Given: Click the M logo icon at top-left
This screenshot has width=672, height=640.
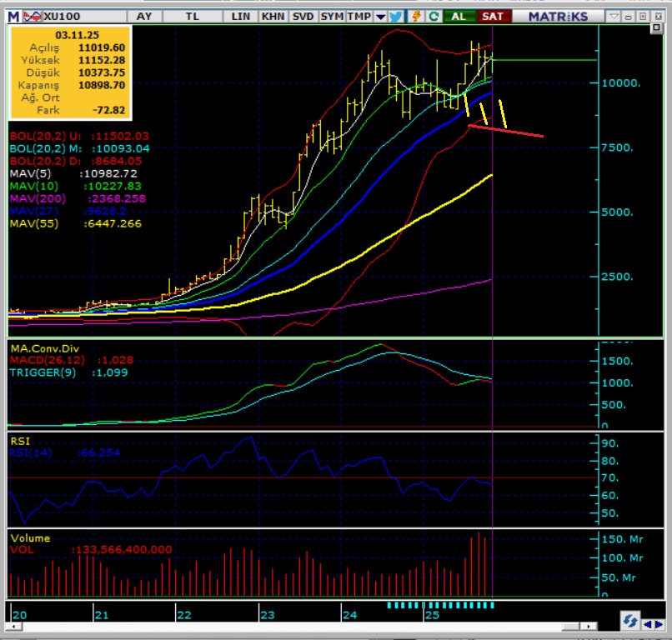Looking at the screenshot, I should pos(13,16).
